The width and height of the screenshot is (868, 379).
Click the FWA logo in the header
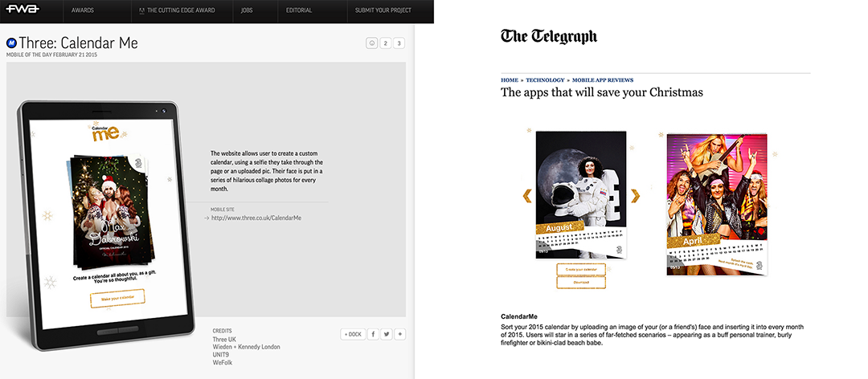[x=23, y=10]
